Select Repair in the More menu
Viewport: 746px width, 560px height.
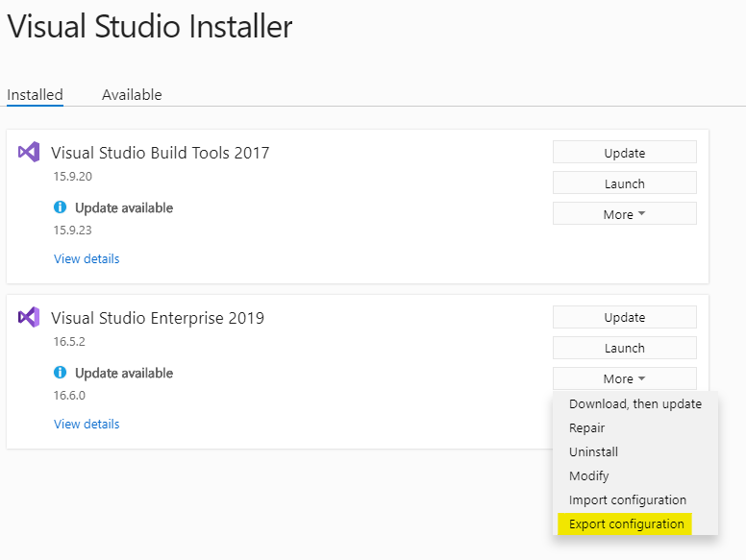635,427
